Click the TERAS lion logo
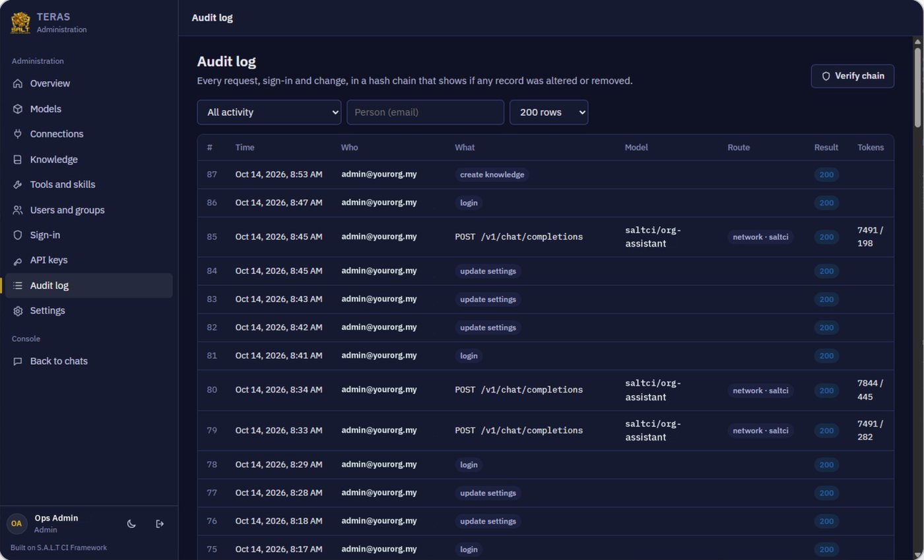The height and width of the screenshot is (560, 924). point(20,22)
